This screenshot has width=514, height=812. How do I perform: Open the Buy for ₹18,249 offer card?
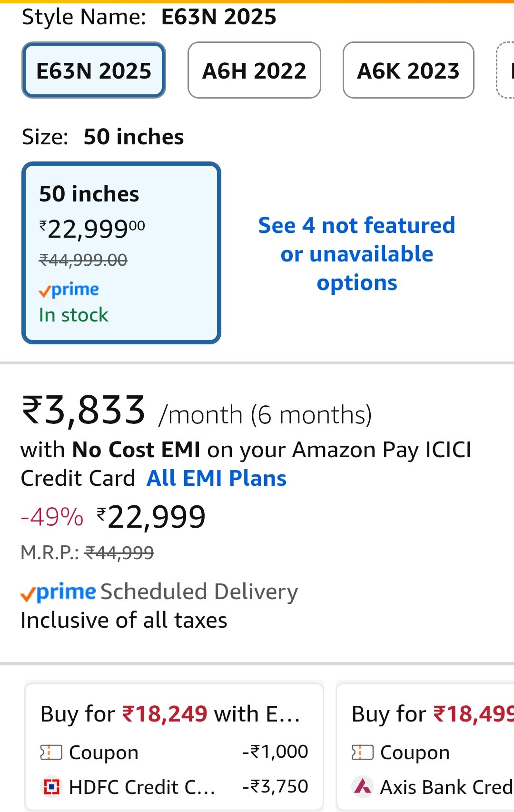(174, 714)
